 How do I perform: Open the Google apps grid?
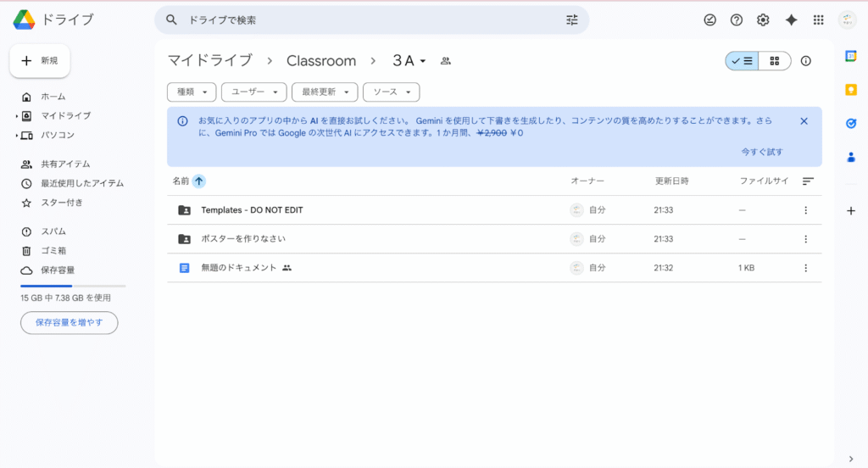click(818, 20)
